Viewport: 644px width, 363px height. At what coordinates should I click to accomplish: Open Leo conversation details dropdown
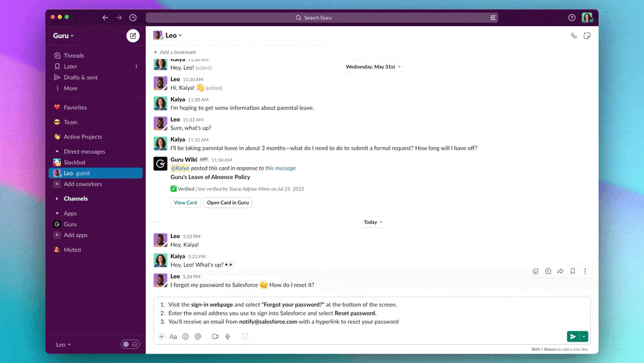[174, 36]
